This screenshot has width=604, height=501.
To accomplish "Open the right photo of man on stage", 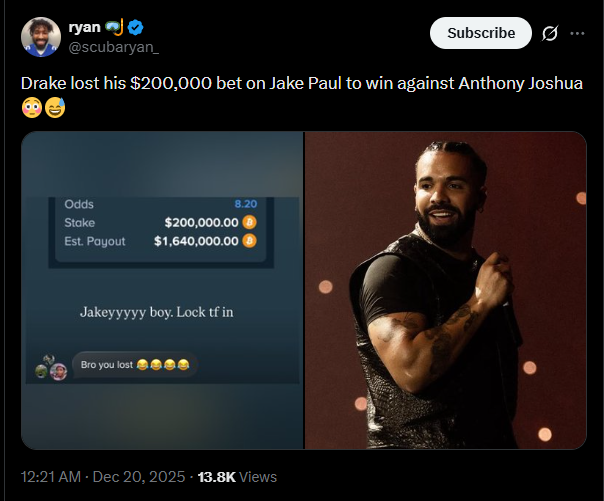I will [445, 290].
